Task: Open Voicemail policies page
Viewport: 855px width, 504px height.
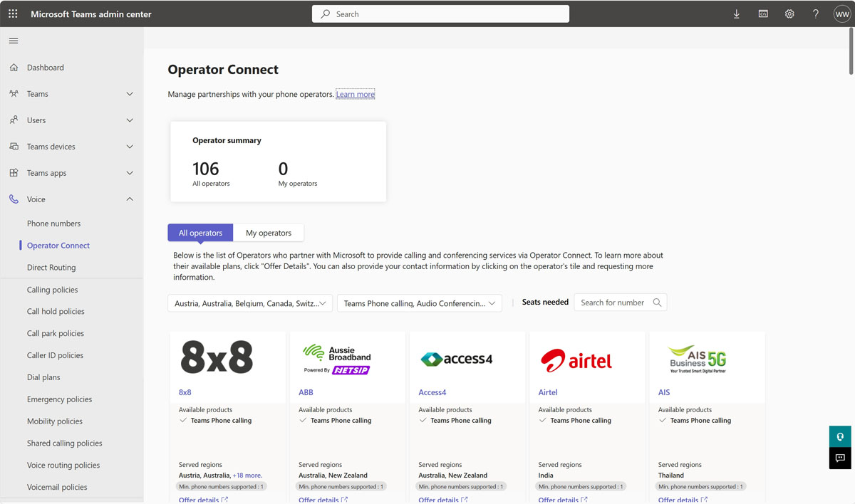Action: (x=57, y=488)
